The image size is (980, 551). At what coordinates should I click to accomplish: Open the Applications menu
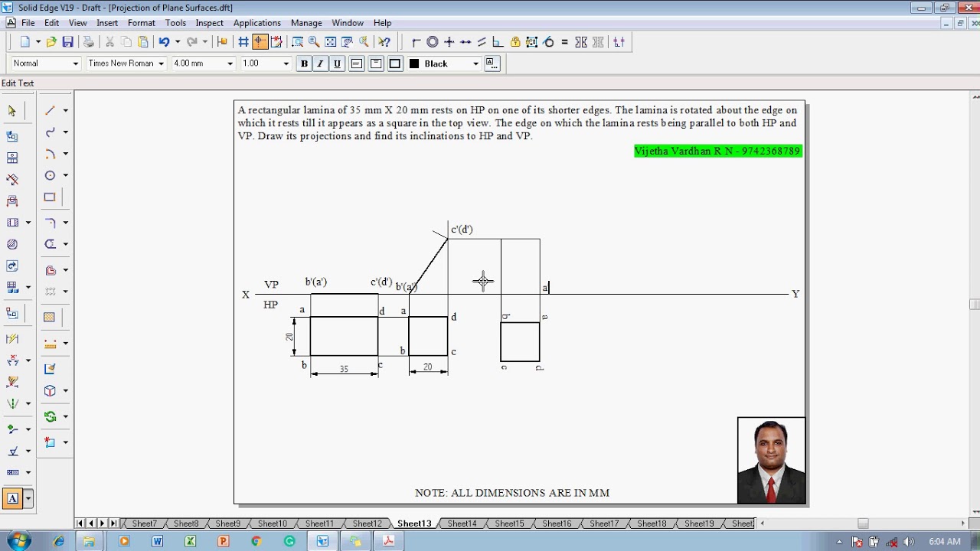pyautogui.click(x=257, y=23)
